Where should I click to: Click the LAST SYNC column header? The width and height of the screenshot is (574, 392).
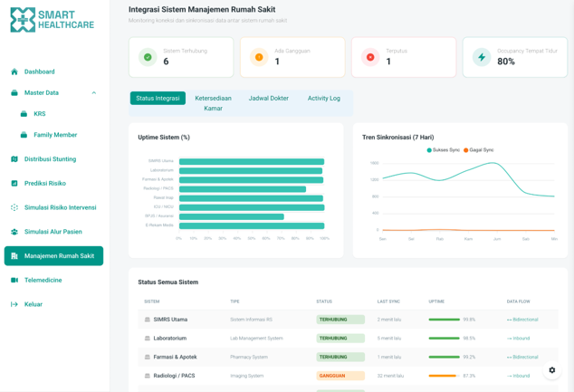(388, 301)
